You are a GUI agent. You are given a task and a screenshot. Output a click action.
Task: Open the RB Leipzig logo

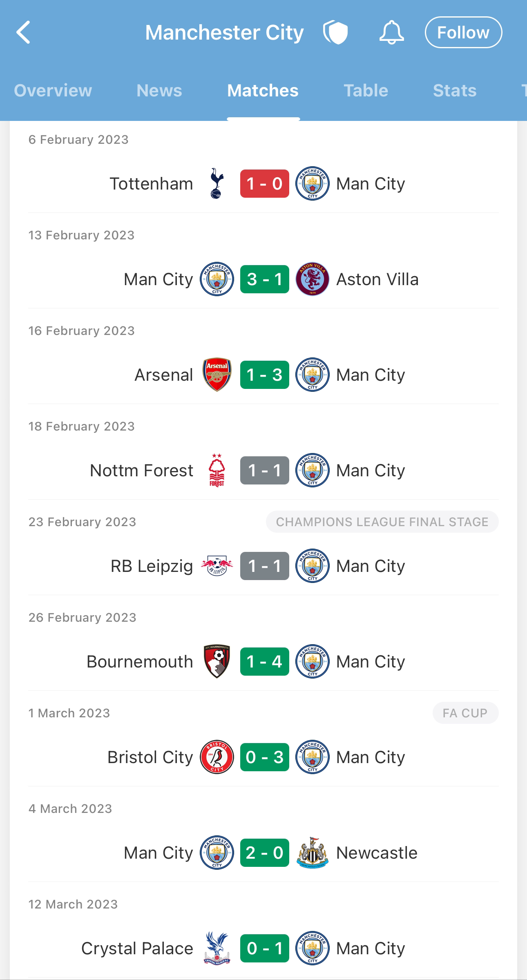tap(217, 566)
